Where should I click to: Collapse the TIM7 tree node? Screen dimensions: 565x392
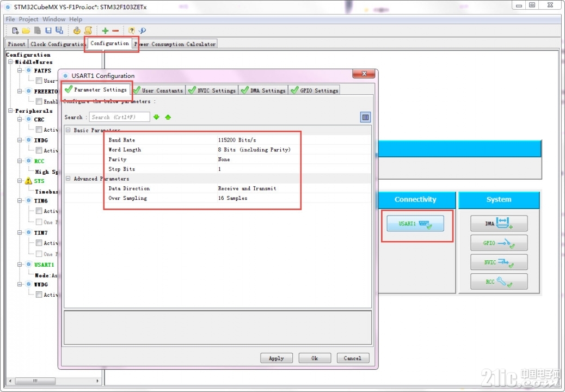click(20, 233)
